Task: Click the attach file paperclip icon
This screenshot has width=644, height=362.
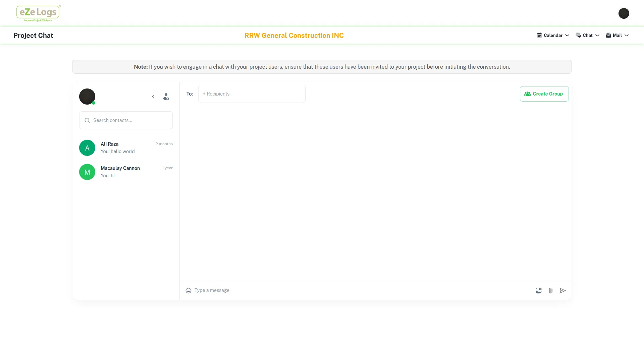Action: click(x=550, y=291)
